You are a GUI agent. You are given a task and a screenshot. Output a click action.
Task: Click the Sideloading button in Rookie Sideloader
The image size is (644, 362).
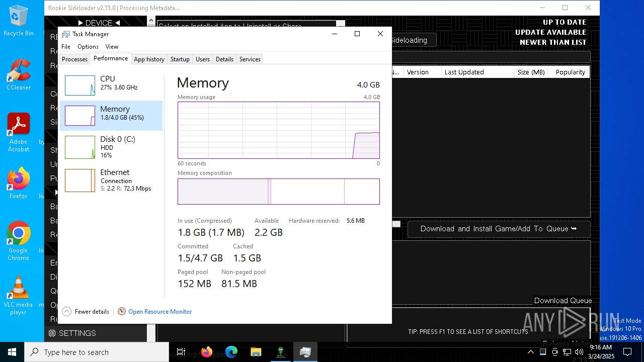[414, 40]
